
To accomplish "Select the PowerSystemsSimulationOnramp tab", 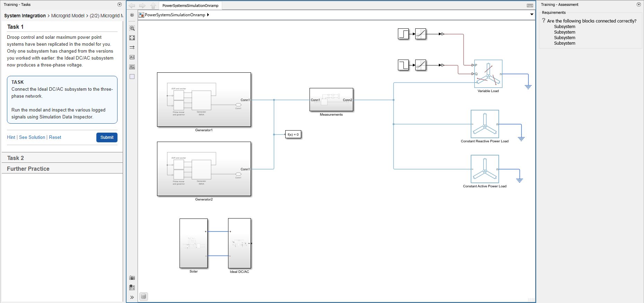I will point(190,6).
